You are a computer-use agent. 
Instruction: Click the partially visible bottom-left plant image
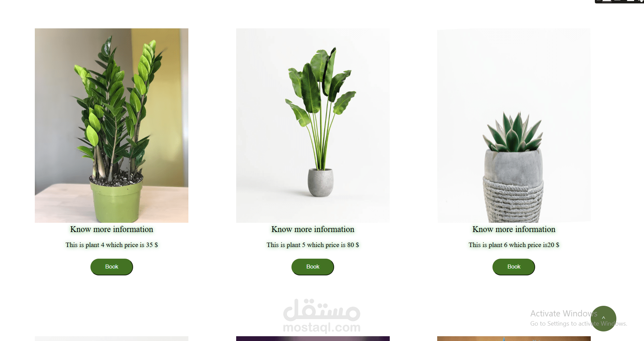112,339
